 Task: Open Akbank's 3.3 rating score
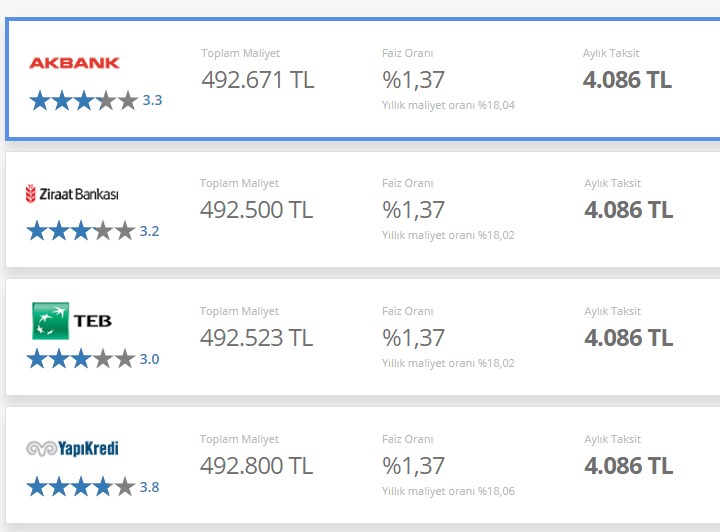pyautogui.click(x=152, y=100)
